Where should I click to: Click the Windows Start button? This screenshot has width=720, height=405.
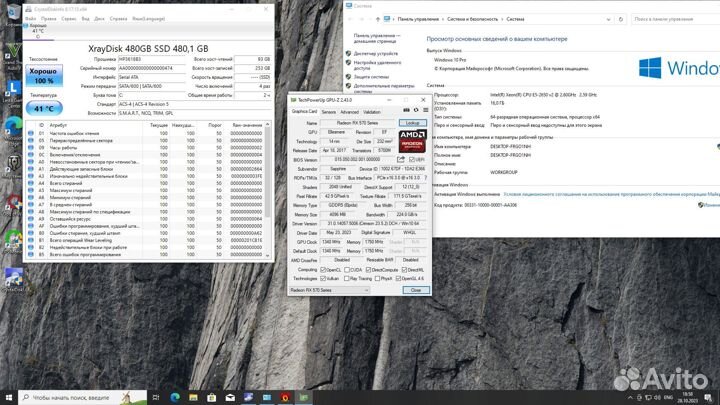point(9,397)
